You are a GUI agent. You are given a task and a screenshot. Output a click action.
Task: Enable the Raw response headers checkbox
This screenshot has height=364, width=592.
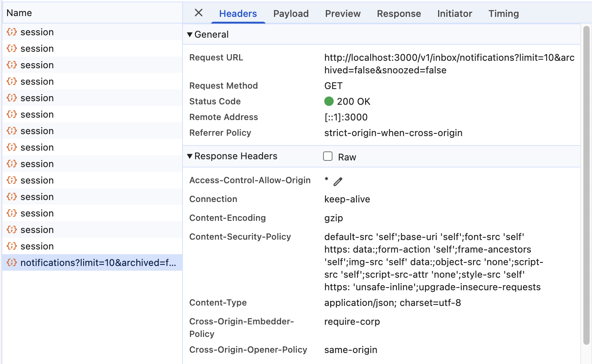point(328,156)
